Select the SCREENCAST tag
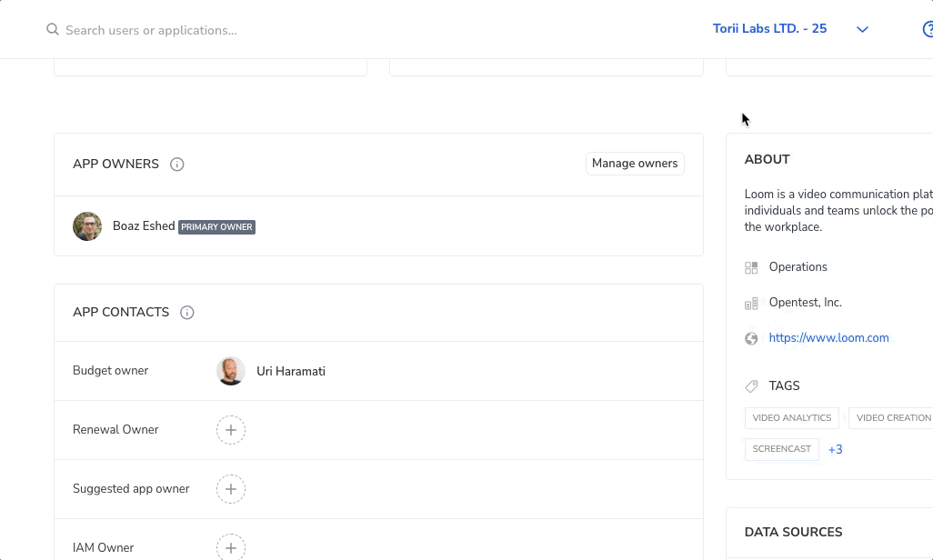933x560 pixels. (782, 449)
